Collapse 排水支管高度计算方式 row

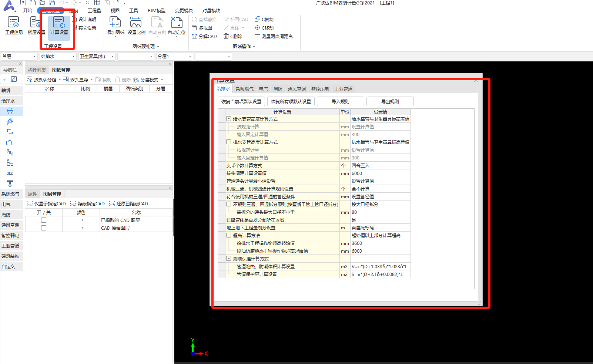click(229, 142)
